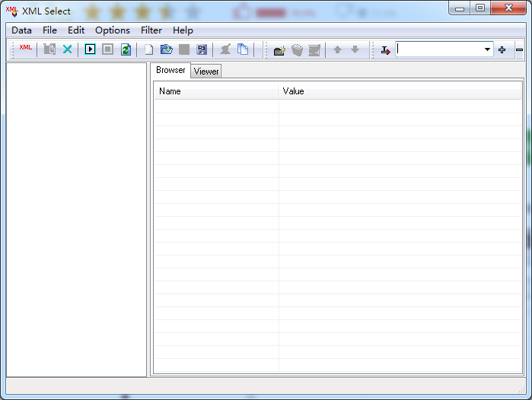532x400 pixels.
Task: Click the Save As floppy icon
Action: [x=202, y=49]
